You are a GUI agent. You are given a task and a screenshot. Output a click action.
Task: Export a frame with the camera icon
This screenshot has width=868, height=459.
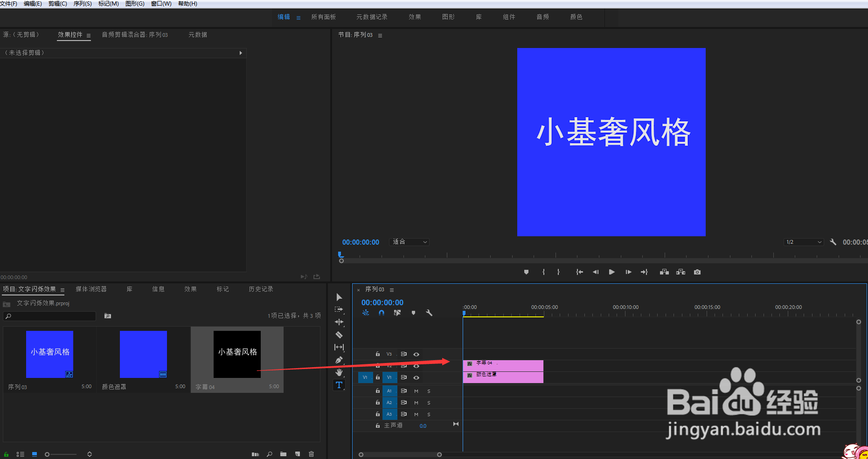697,272
